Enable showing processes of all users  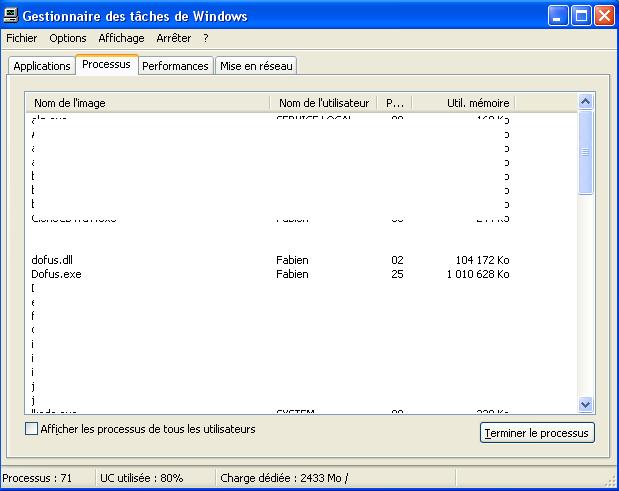pyautogui.click(x=32, y=429)
